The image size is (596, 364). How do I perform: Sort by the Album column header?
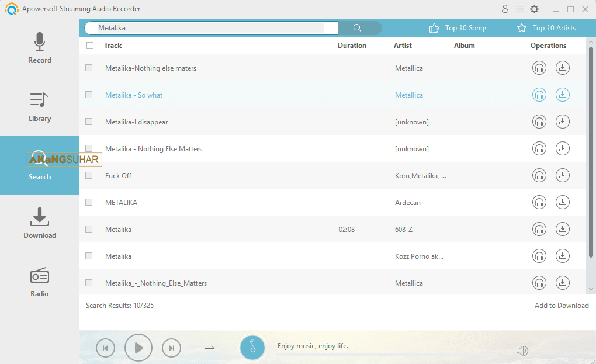pos(464,46)
